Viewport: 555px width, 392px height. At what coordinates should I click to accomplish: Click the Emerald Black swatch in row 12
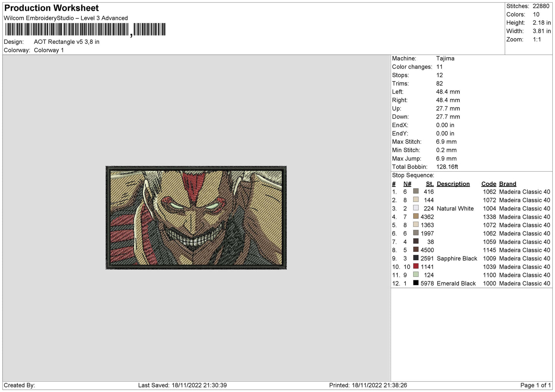pyautogui.click(x=416, y=283)
